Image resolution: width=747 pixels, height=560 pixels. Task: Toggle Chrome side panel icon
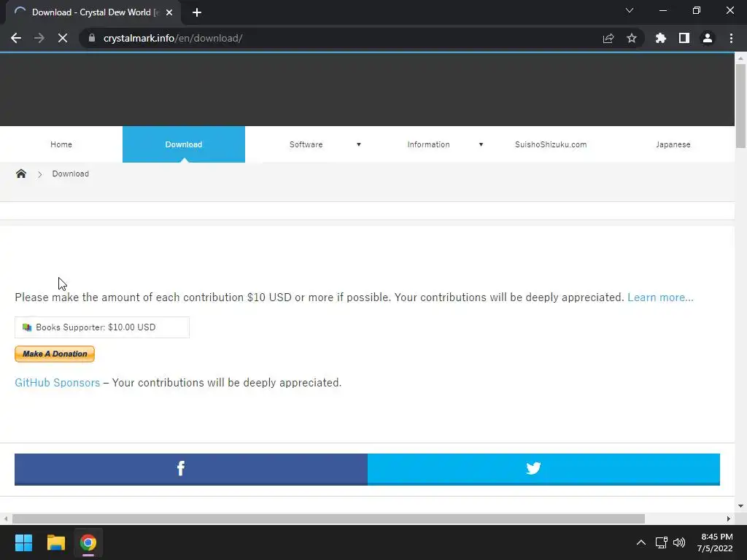(x=684, y=38)
